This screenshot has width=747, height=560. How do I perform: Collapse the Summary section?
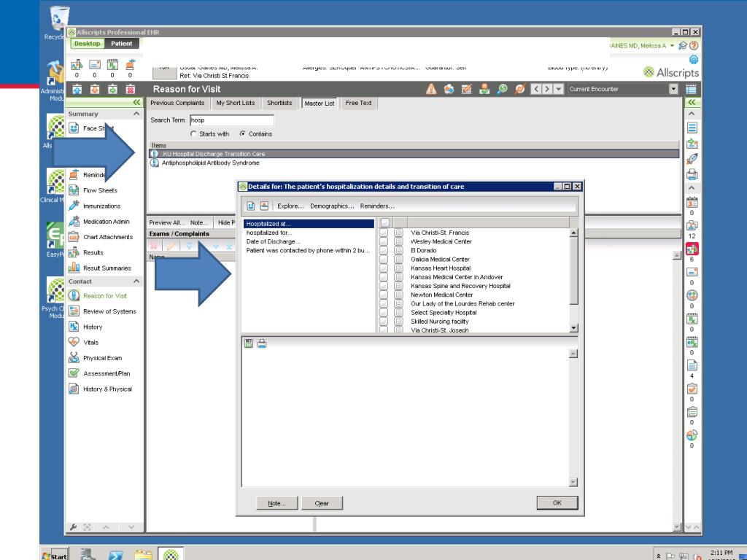(x=136, y=114)
